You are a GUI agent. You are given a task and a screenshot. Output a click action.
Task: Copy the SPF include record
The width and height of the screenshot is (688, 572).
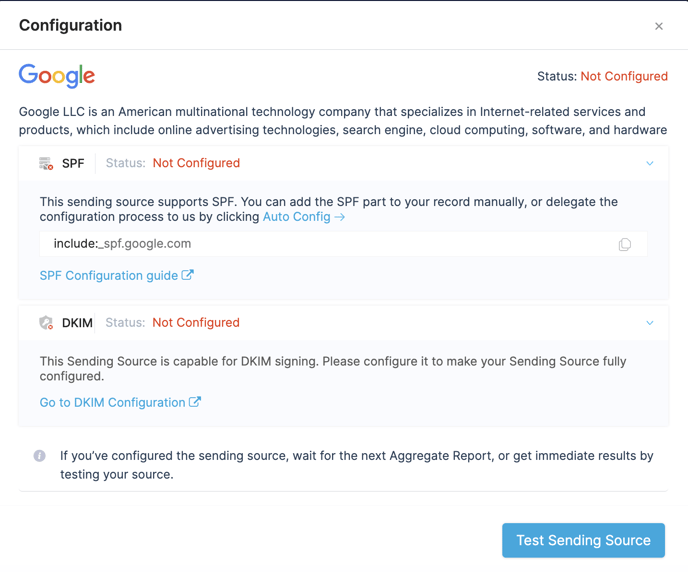pos(625,244)
